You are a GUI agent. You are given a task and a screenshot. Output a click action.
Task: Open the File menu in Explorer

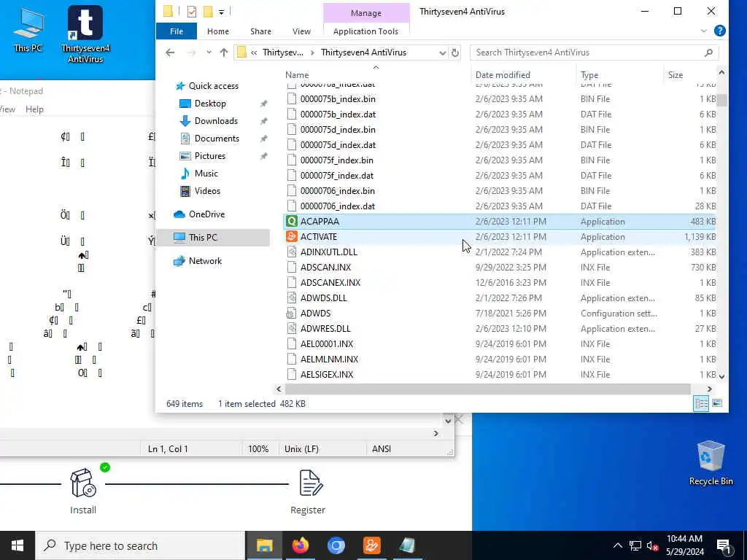click(x=177, y=31)
